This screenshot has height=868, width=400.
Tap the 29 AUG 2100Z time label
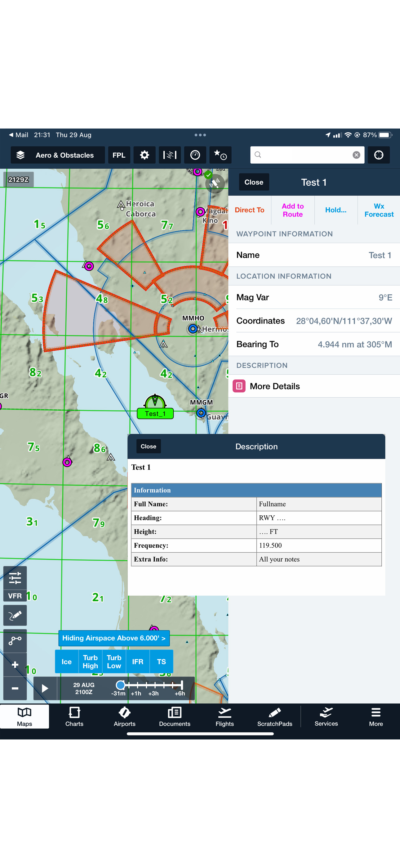point(84,688)
